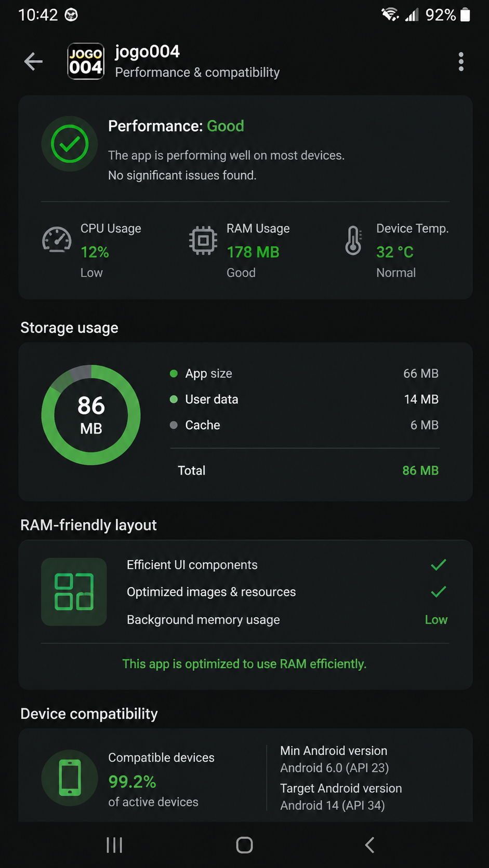The image size is (489, 868).
Task: Tap the compatible devices phone icon
Action: coord(70,778)
